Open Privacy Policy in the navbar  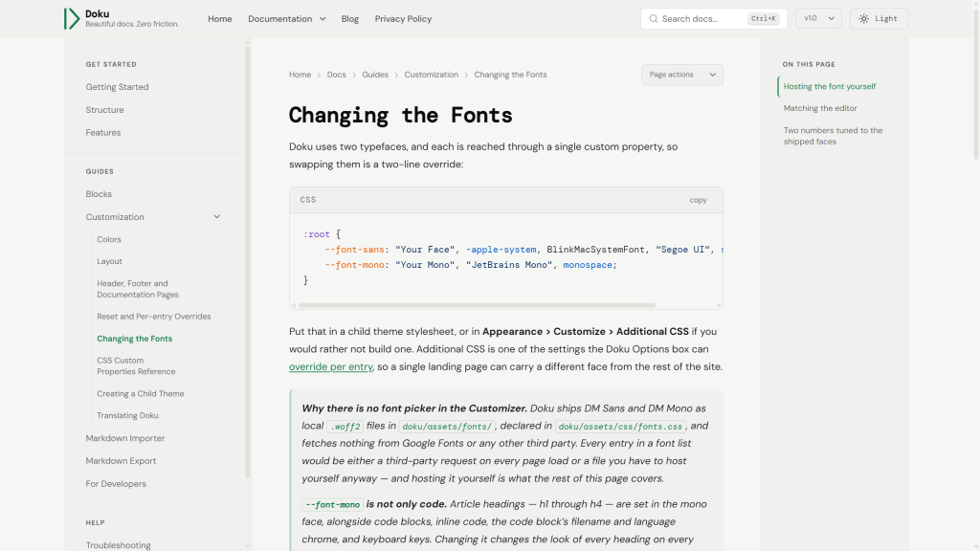[x=403, y=19]
